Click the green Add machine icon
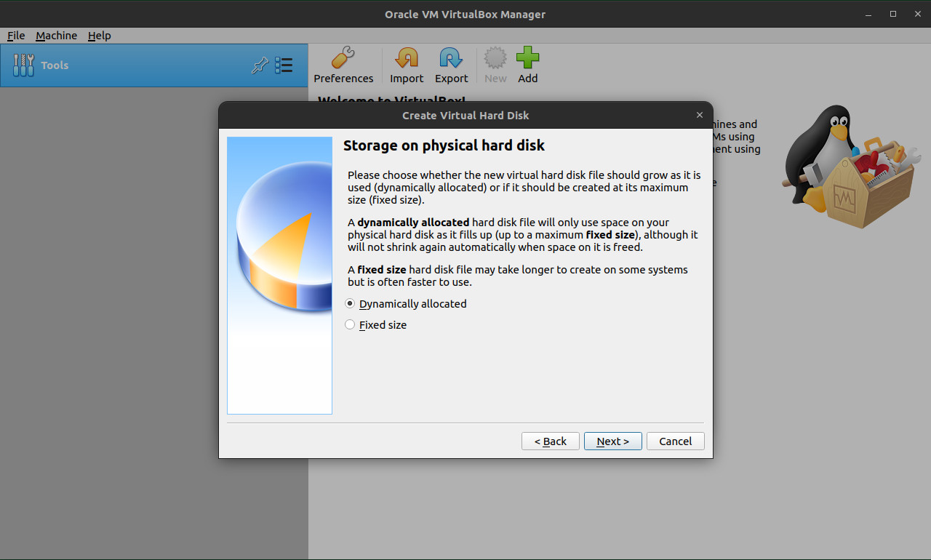This screenshot has width=931, height=560. [528, 65]
